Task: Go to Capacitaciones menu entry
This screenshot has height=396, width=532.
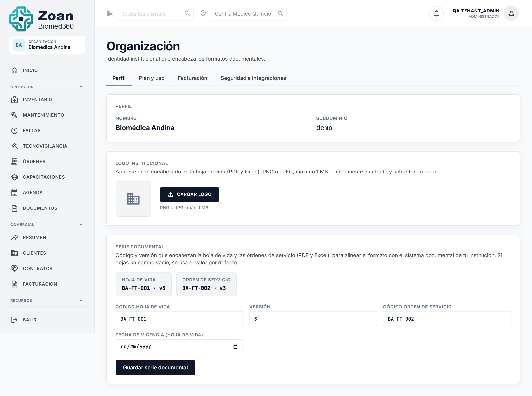Action: [x=47, y=177]
